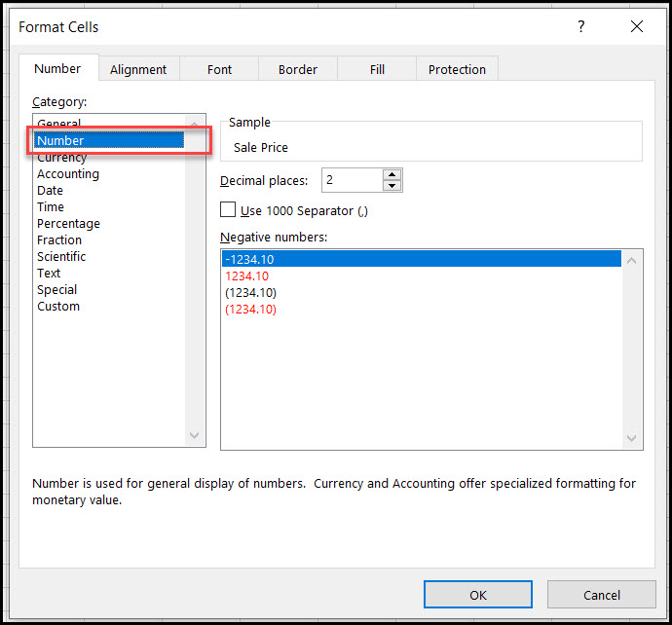Screen dimensions: 672x625
Task: Select Percentage category
Action: tap(68, 224)
